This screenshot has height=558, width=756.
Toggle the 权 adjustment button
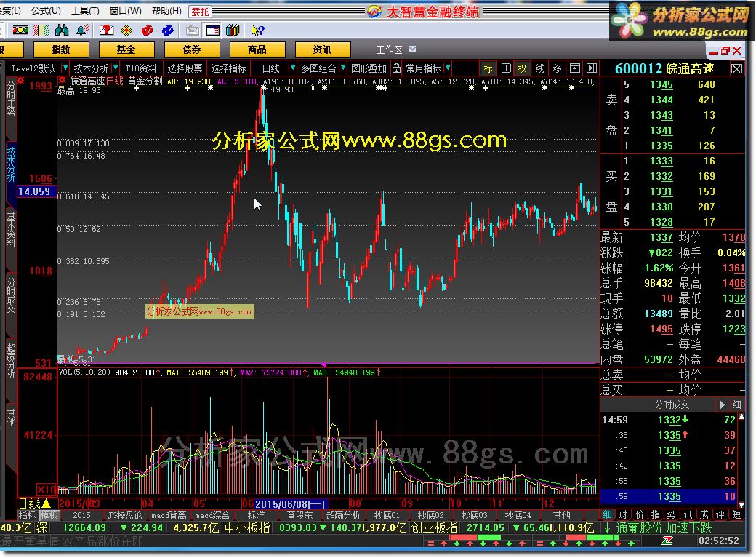click(522, 68)
